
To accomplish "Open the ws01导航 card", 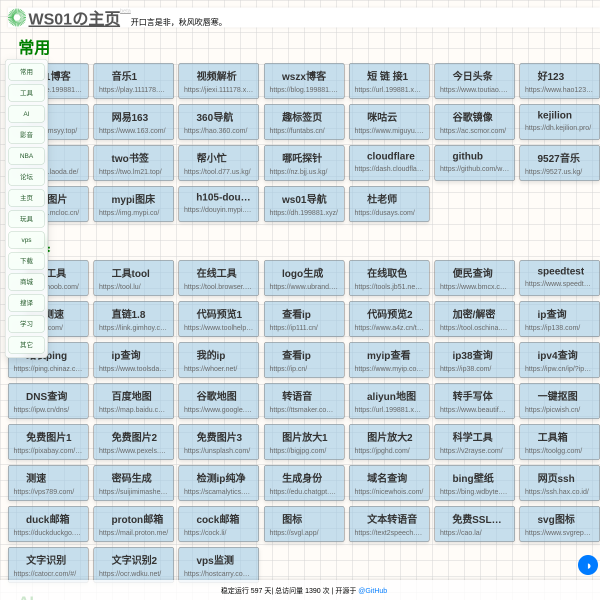I will [304, 204].
